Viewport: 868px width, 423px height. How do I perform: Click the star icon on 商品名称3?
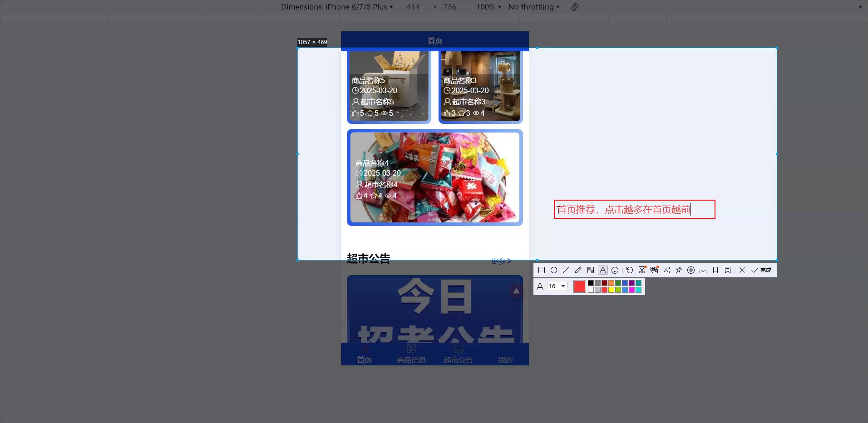[x=461, y=113]
